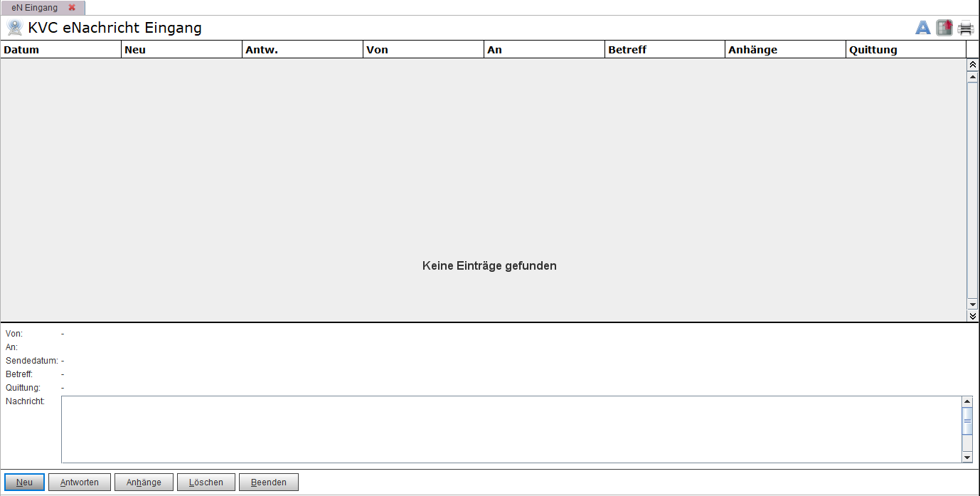Click the 'Betreff:' detail label
This screenshot has width=980, height=496.
19,374
